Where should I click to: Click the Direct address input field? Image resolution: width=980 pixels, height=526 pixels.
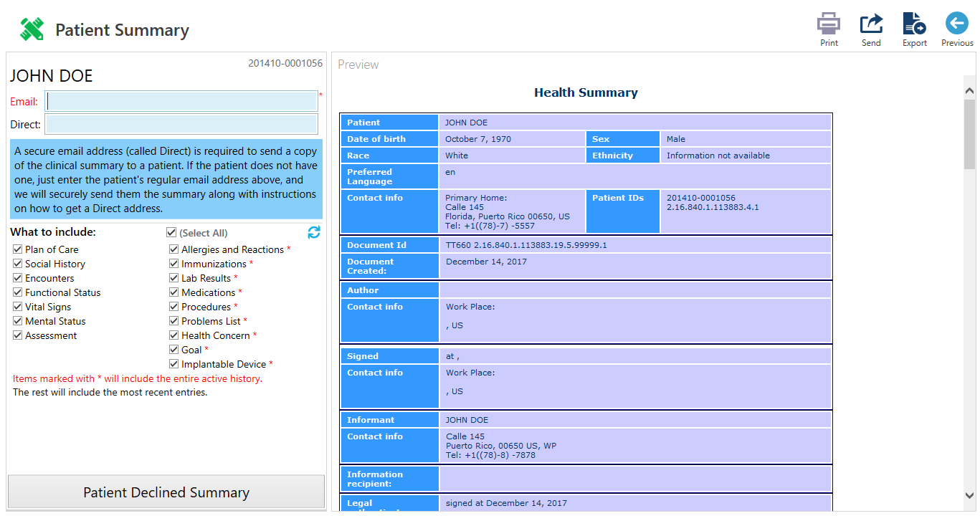tap(181, 124)
